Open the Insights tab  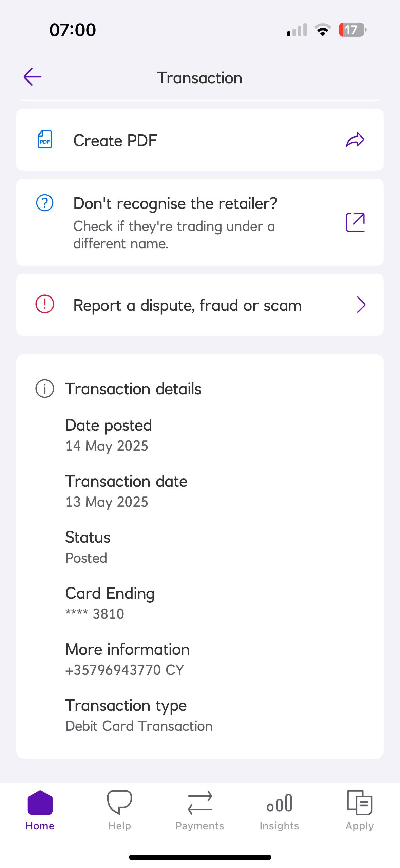point(280,810)
